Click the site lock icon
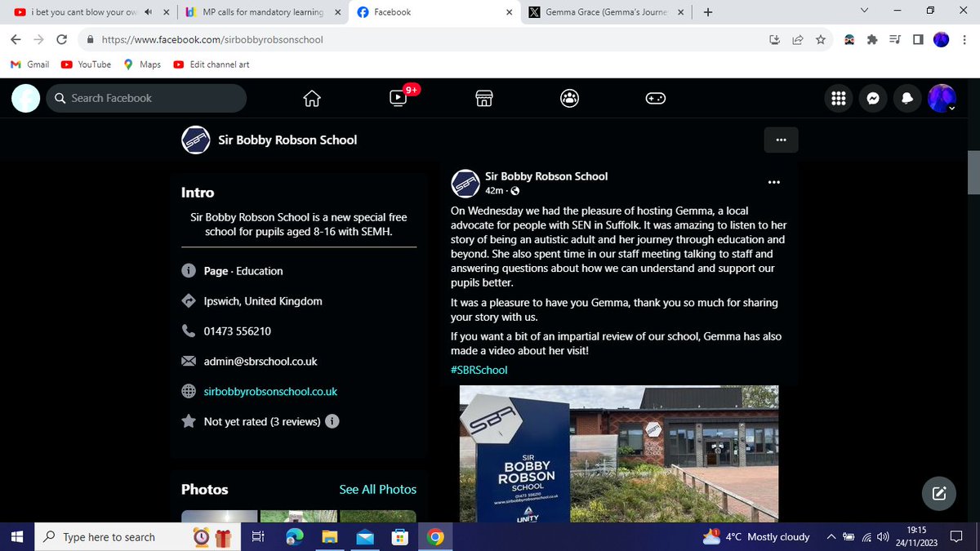 pos(89,39)
